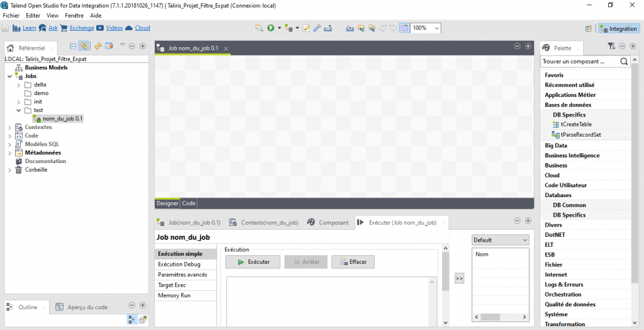Click the pencil edit icon in toolbar
Screen dimensions: 644x330
click(306, 28)
